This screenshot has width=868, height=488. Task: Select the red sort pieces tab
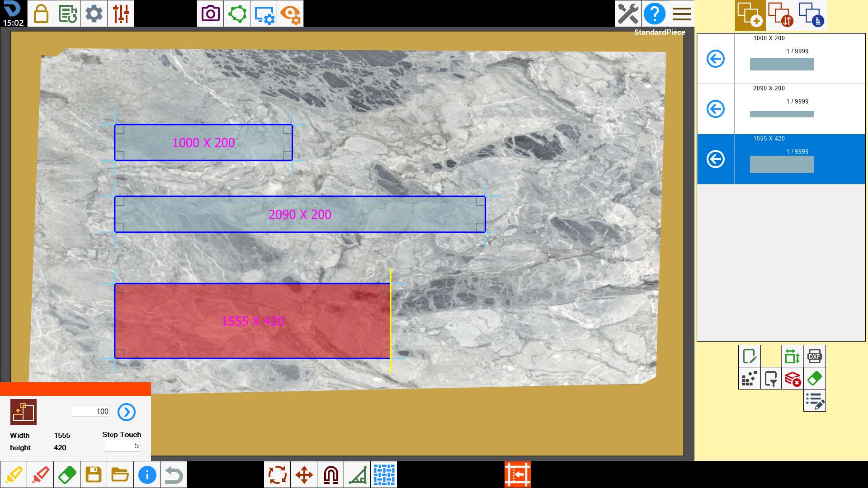(781, 15)
